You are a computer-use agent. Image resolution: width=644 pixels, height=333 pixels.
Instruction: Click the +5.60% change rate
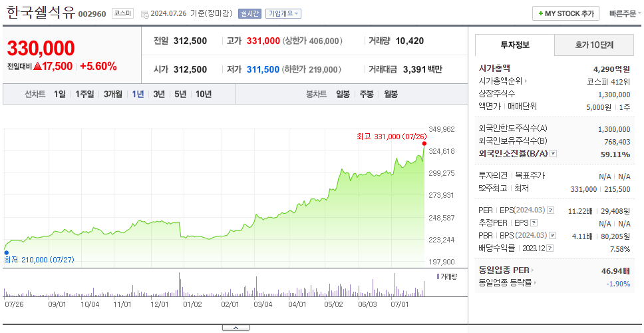click(x=98, y=66)
